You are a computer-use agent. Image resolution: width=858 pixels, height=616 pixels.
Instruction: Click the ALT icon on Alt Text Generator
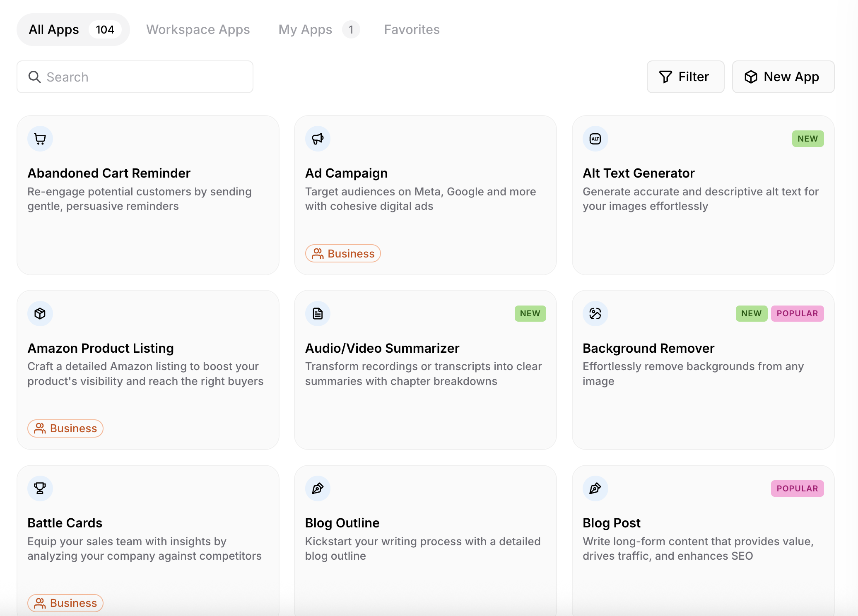pyautogui.click(x=595, y=139)
